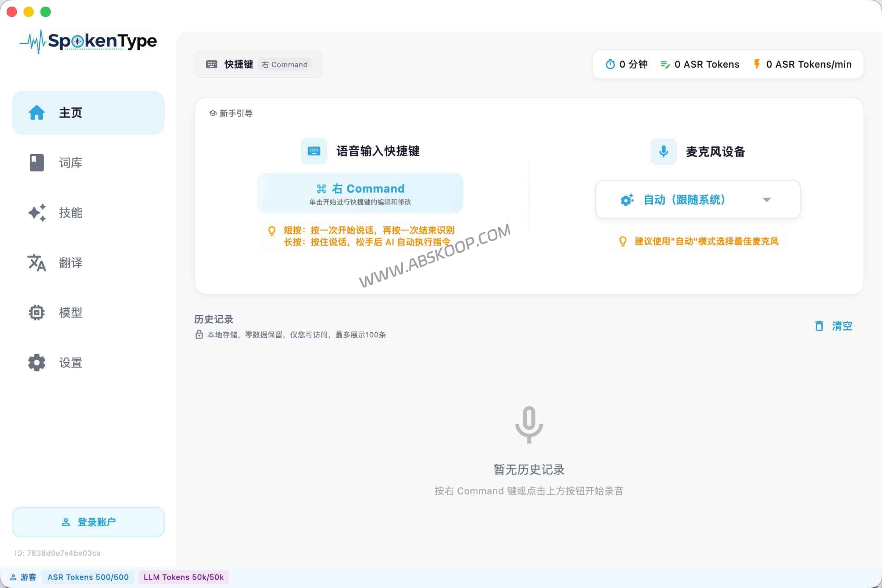
Task: Expand the microphone device selection arrow
Action: 767,200
